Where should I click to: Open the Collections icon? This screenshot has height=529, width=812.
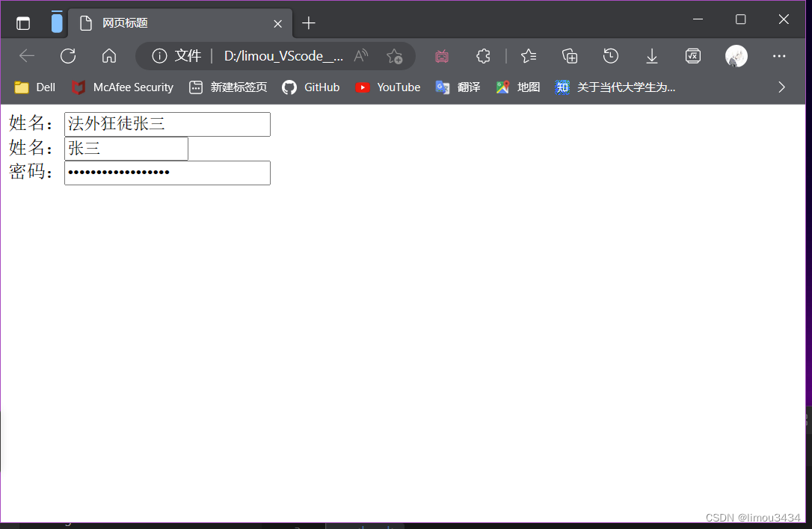pyautogui.click(x=570, y=56)
